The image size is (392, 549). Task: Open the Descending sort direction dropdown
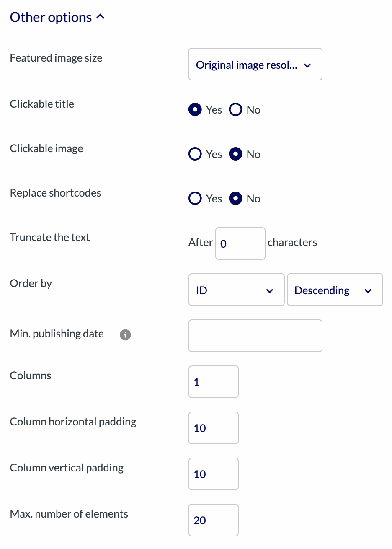[334, 290]
